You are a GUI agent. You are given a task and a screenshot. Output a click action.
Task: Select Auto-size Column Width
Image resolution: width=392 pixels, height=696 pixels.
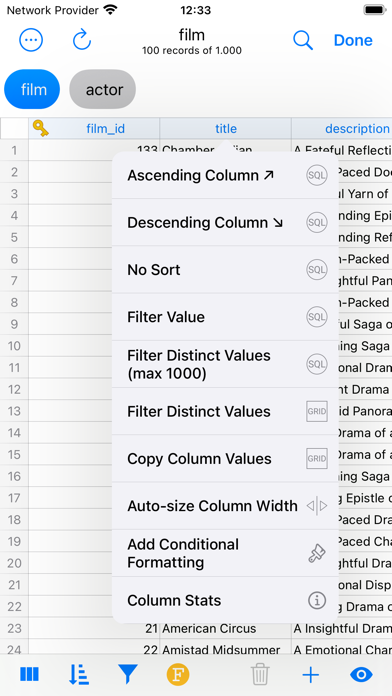(x=225, y=506)
